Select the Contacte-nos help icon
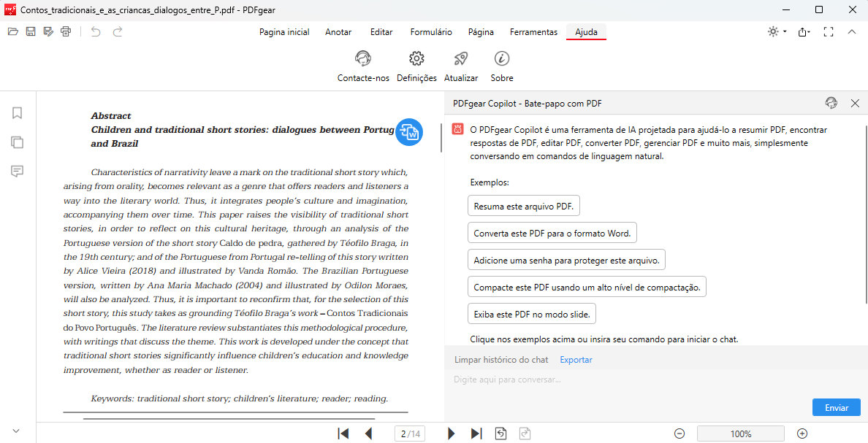This screenshot has height=443, width=868. pos(363,64)
